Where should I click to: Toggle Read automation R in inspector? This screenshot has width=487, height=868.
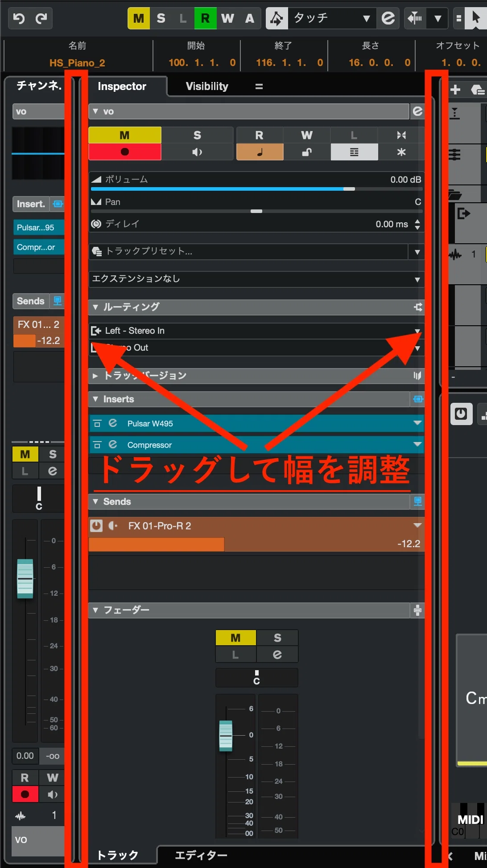[x=260, y=135]
